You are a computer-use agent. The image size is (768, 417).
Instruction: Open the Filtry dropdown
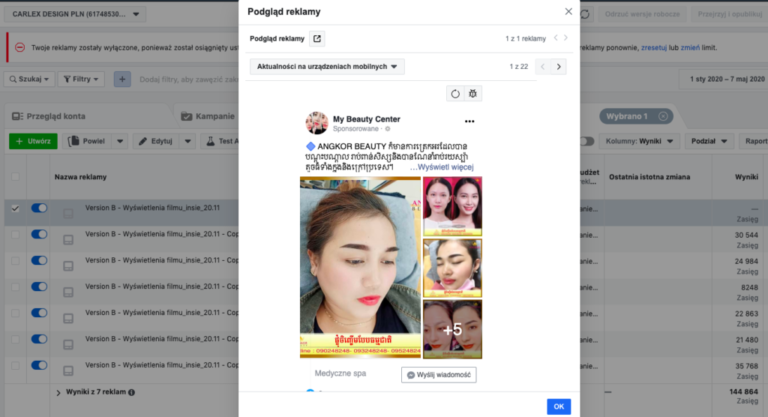pos(81,79)
